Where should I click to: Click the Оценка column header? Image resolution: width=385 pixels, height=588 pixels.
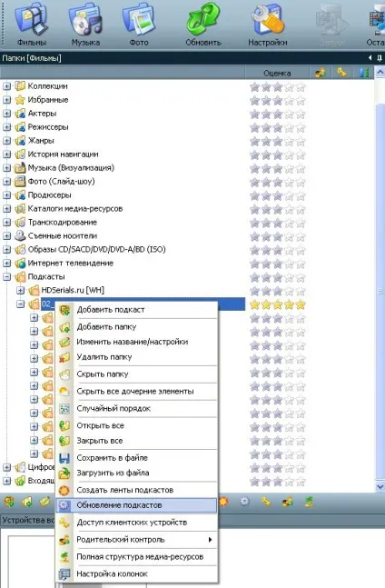(277, 73)
